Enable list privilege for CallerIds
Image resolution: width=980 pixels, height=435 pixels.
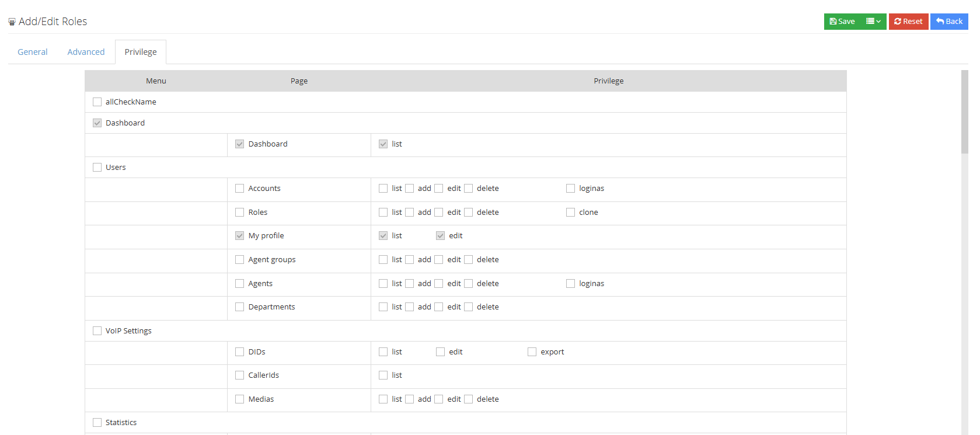383,375
